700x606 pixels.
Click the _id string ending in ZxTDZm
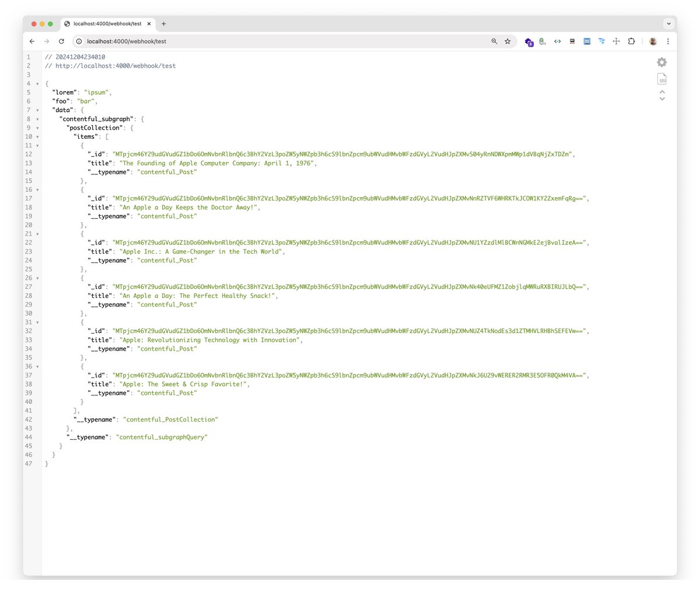coord(344,155)
